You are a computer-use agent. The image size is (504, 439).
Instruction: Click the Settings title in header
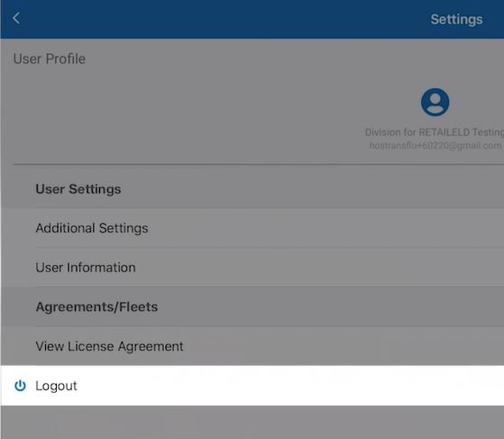(456, 20)
